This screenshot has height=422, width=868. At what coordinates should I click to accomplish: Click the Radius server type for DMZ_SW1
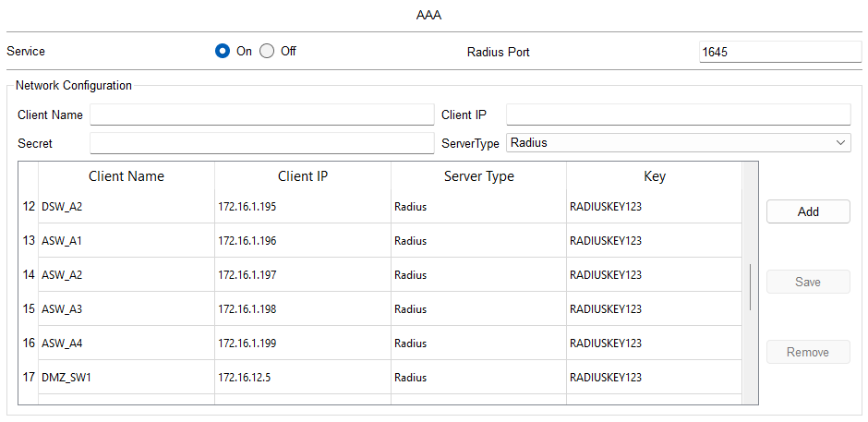[479, 377]
